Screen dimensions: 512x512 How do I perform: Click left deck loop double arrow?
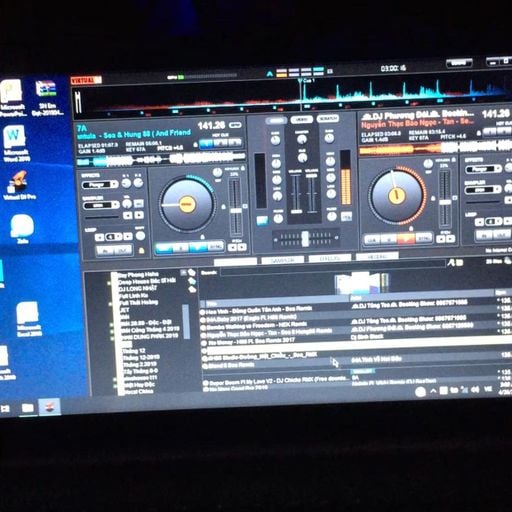click(128, 236)
